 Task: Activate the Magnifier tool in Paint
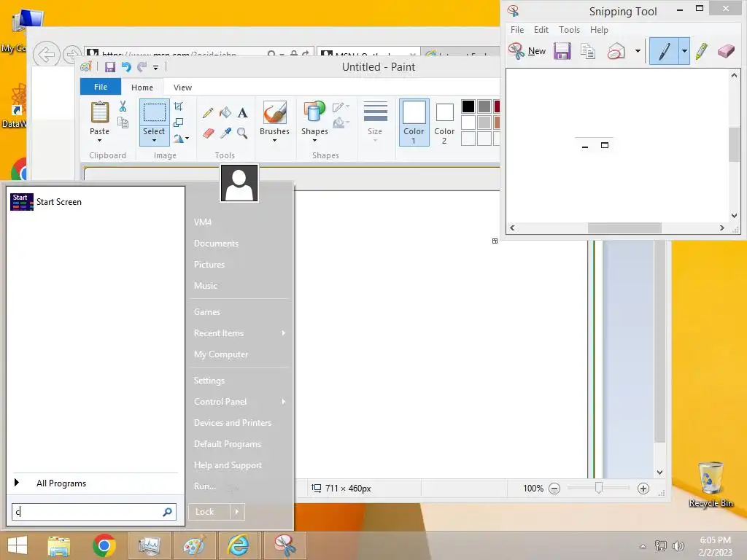click(x=242, y=133)
